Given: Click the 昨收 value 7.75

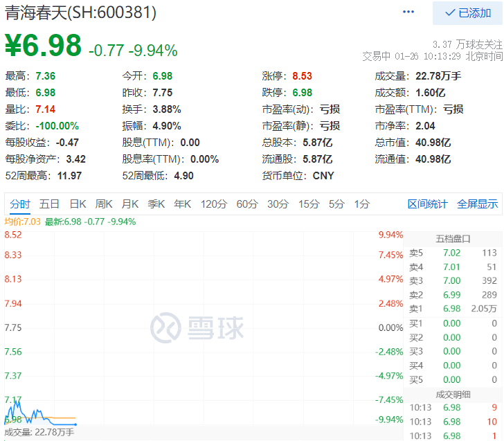Looking at the screenshot, I should point(162,93).
